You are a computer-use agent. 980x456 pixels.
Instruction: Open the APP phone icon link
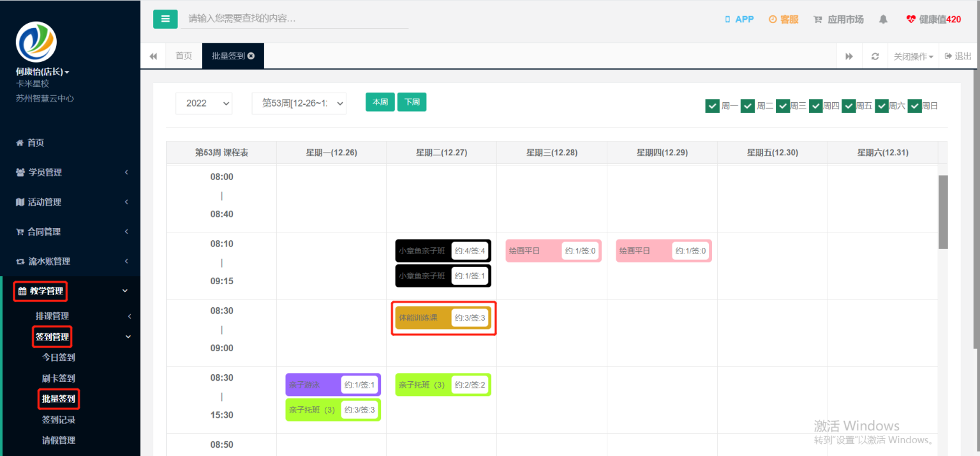click(x=727, y=20)
